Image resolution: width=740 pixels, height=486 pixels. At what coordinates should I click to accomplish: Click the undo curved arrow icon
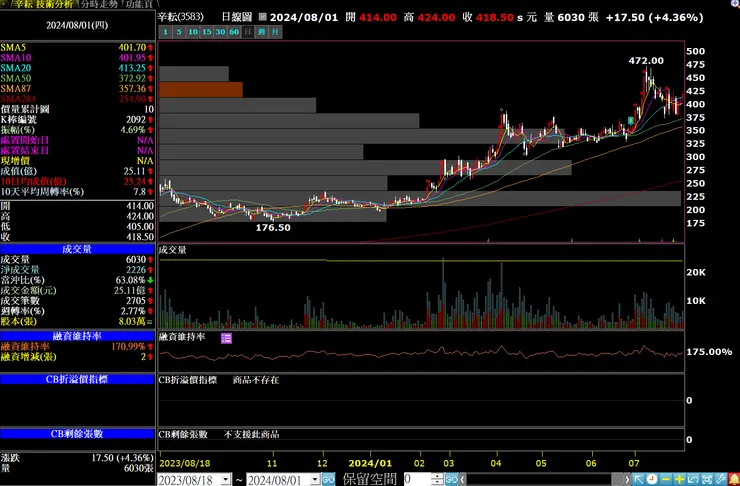[693, 479]
